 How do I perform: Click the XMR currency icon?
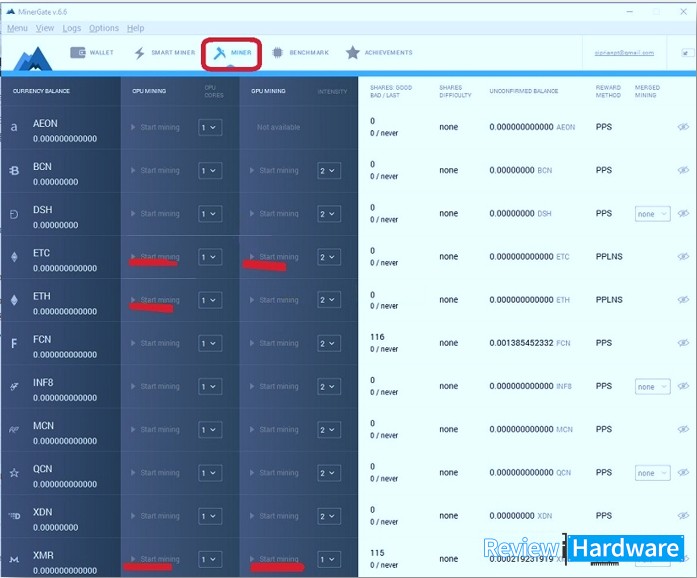pos(14,559)
